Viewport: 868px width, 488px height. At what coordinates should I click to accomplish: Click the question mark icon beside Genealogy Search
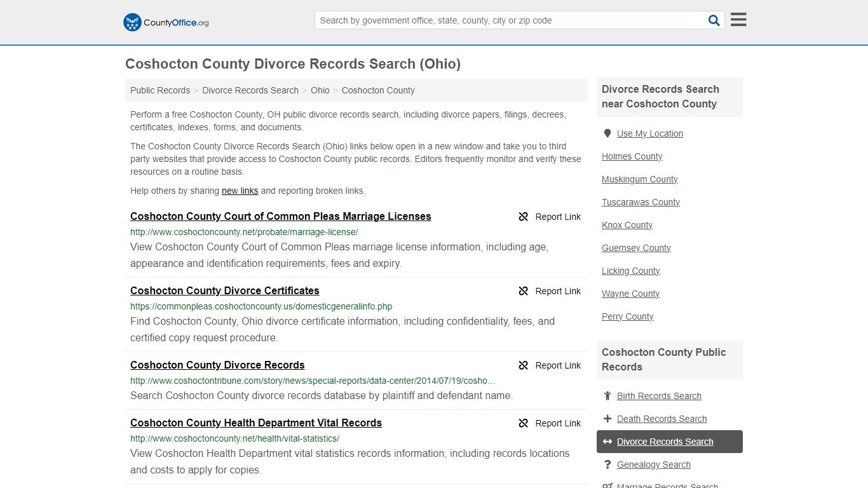pos(607,464)
